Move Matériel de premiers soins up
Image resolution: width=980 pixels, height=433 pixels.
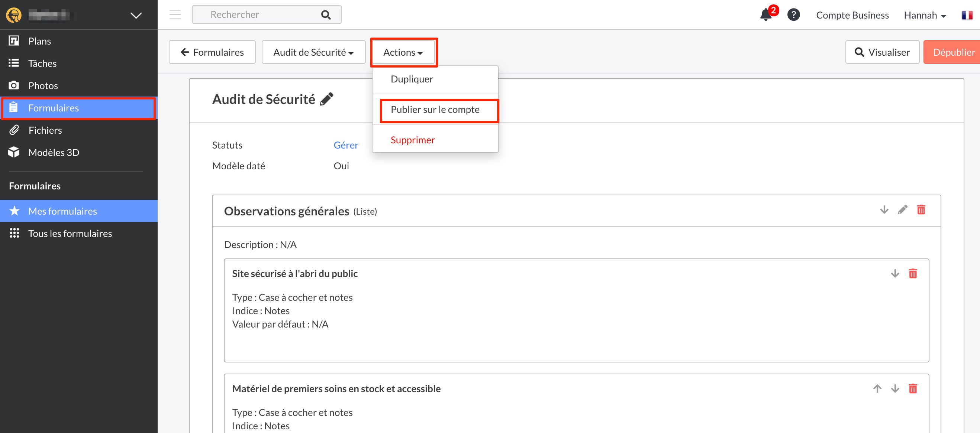pos(877,388)
